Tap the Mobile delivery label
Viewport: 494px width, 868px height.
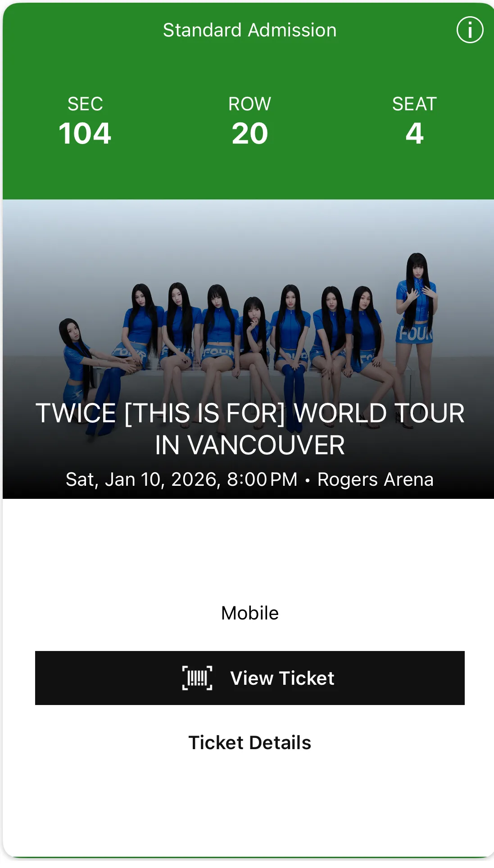[x=250, y=613]
